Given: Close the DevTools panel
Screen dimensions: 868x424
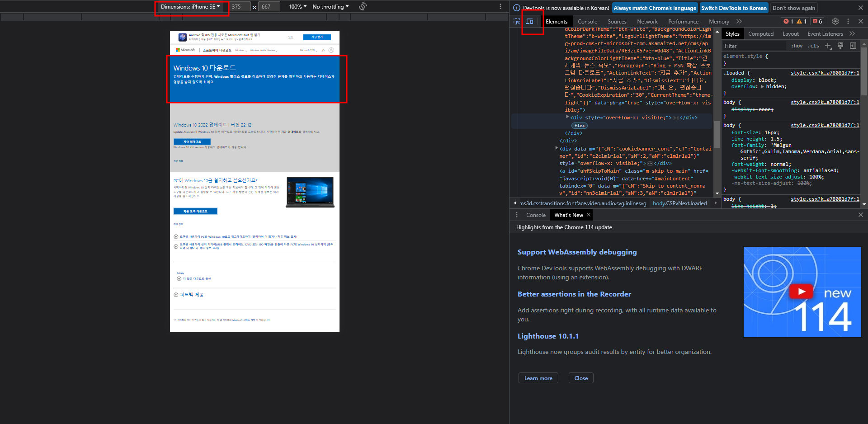Looking at the screenshot, I should click(x=861, y=21).
